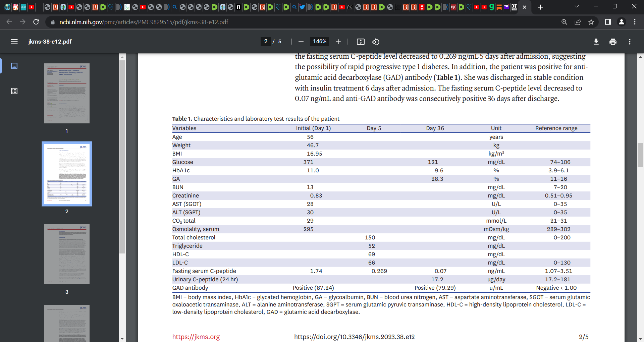Viewport: 644px width, 342px height.
Task: Select page 2 thumbnail
Action: coord(67,174)
